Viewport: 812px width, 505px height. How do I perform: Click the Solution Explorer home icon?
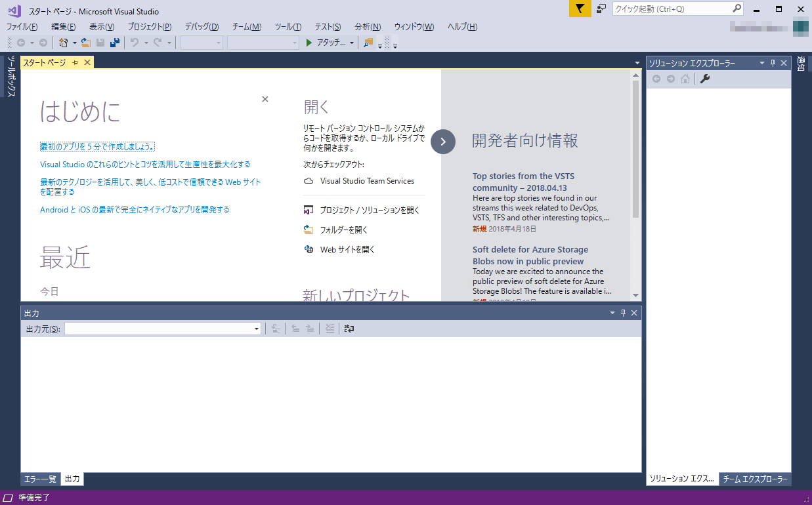pyautogui.click(x=685, y=79)
